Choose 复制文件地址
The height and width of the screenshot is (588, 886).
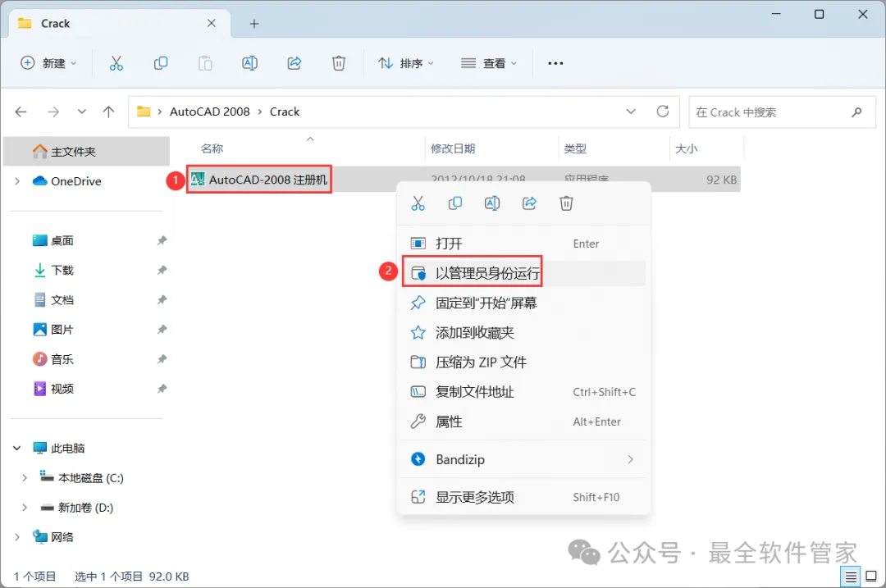(x=523, y=392)
